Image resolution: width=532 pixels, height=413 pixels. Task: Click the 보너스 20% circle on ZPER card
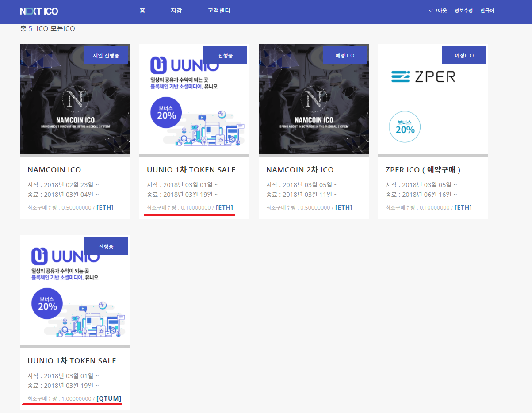click(405, 127)
